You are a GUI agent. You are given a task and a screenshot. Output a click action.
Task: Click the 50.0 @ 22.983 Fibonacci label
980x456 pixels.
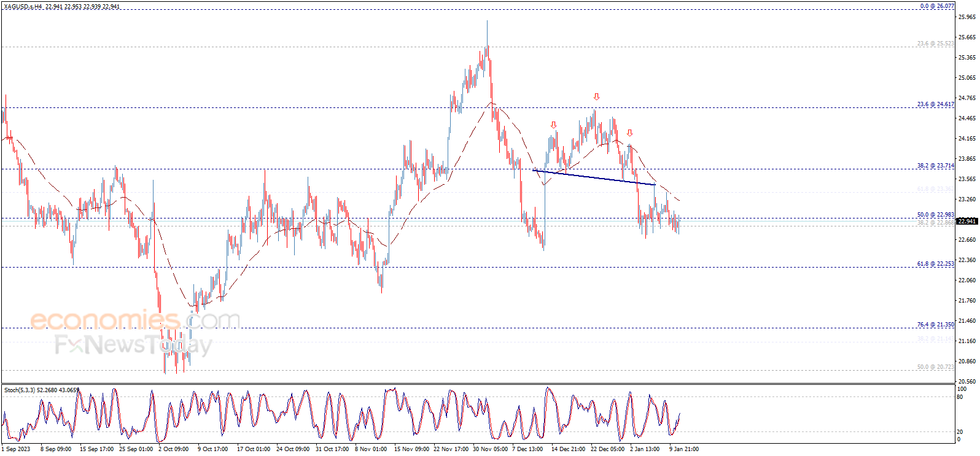pyautogui.click(x=936, y=215)
